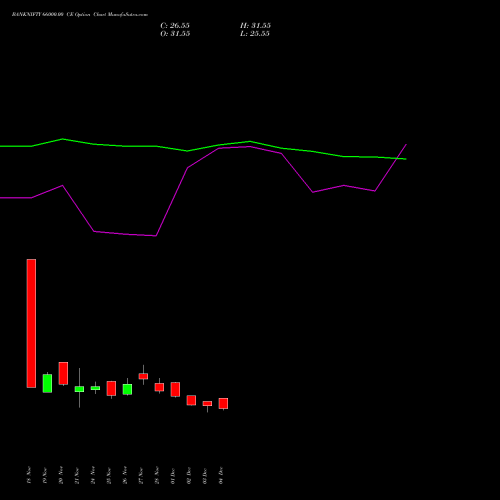Image resolution: width=500 pixels, height=500 pixels.
Task: Click the 27 Nov date axis label
Action: click(141, 475)
